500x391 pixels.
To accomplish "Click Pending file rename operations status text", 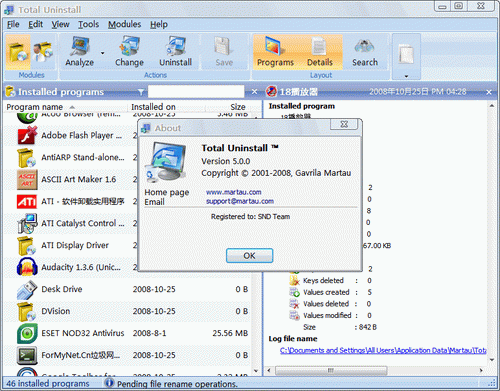I will click(177, 384).
